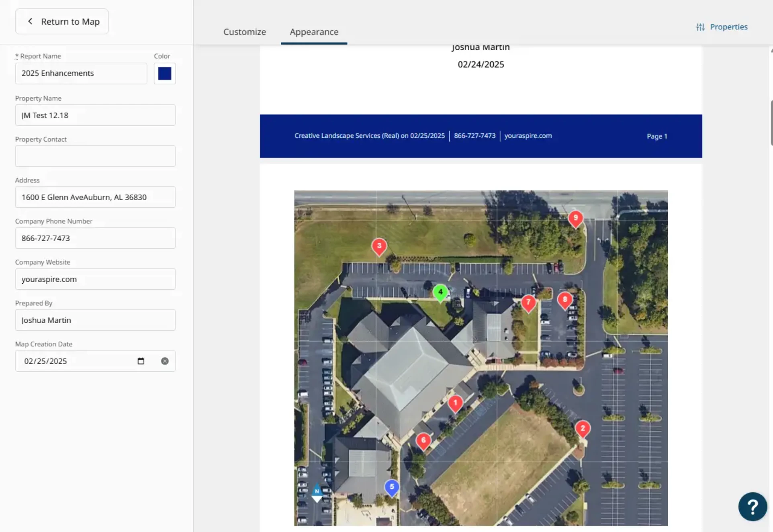This screenshot has height=532, width=773.
Task: Open the report color swatch picker
Action: 164,74
